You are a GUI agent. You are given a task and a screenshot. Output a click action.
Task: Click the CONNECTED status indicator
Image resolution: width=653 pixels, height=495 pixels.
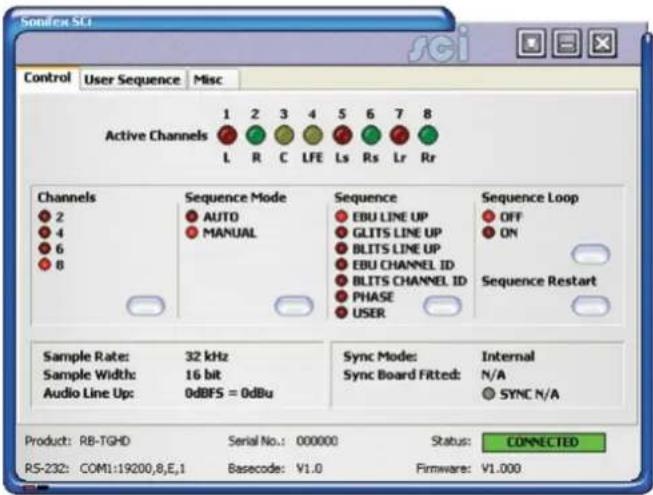click(x=543, y=442)
